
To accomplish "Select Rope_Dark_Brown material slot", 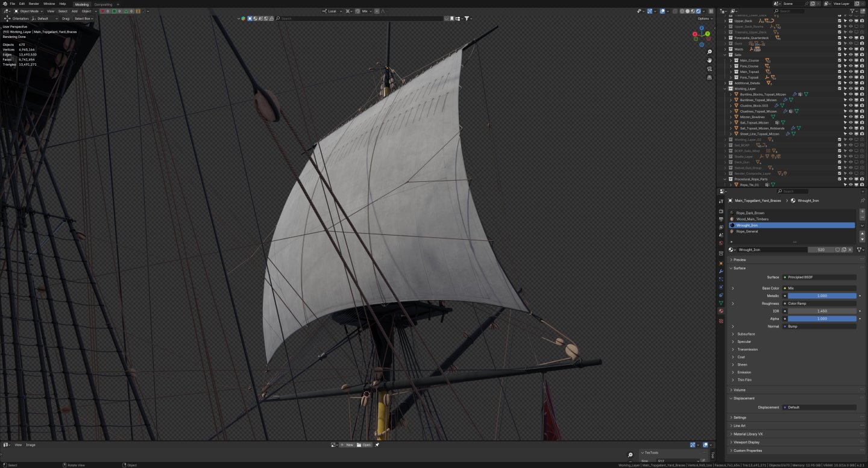I will click(x=792, y=213).
